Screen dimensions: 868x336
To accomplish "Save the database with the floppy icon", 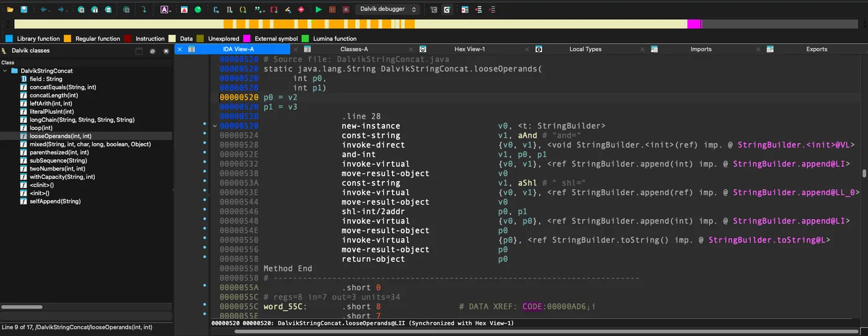I will click(24, 9).
